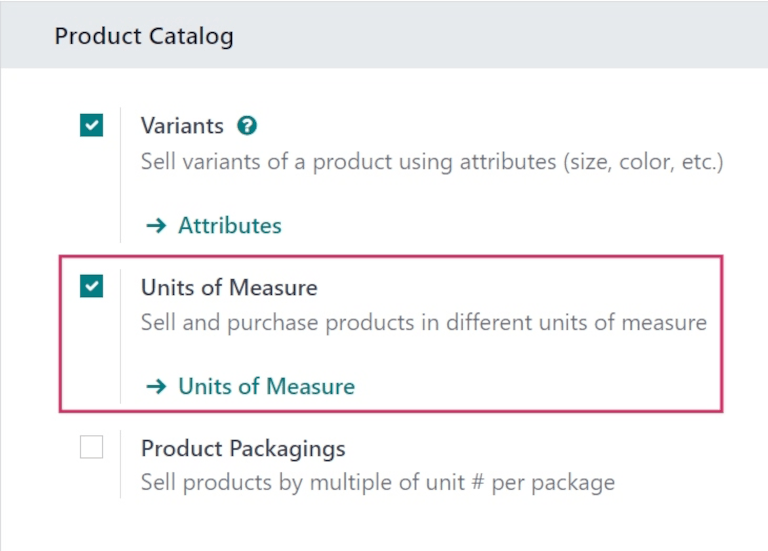The width and height of the screenshot is (768, 551).
Task: Open the teal Units of Measure link
Action: (x=266, y=386)
